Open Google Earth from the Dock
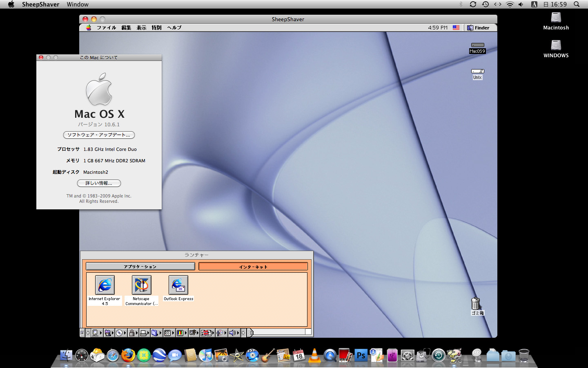 [x=159, y=355]
